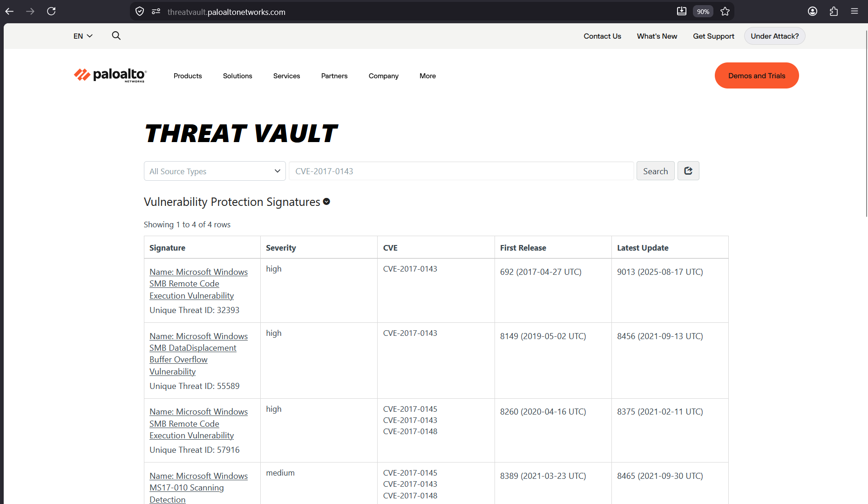This screenshot has width=868, height=504.
Task: Collapse the Vulnerability Protection Signatures section
Action: (x=326, y=202)
